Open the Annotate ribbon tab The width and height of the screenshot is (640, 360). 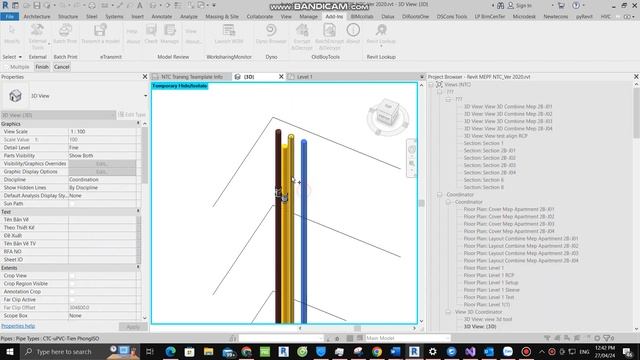point(162,16)
